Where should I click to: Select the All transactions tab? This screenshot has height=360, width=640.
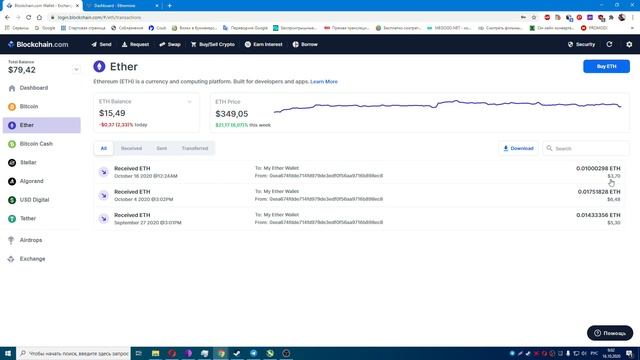104,148
